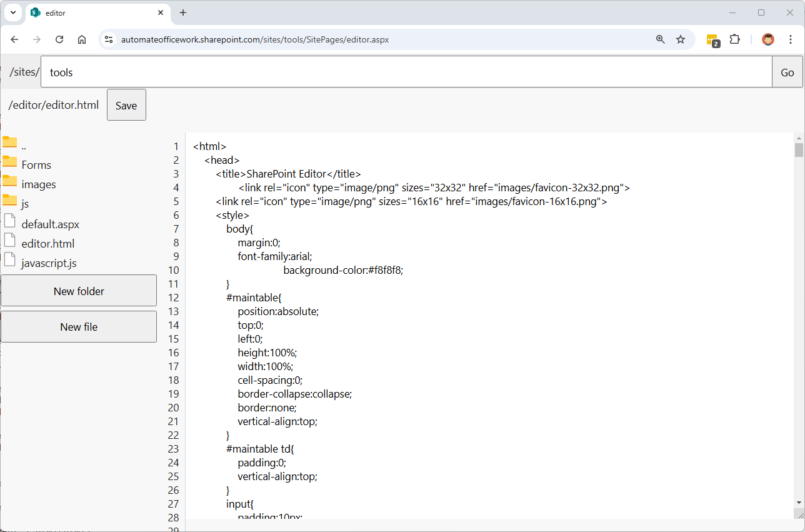Click the images folder icon
The width and height of the screenshot is (805, 532).
pos(9,181)
